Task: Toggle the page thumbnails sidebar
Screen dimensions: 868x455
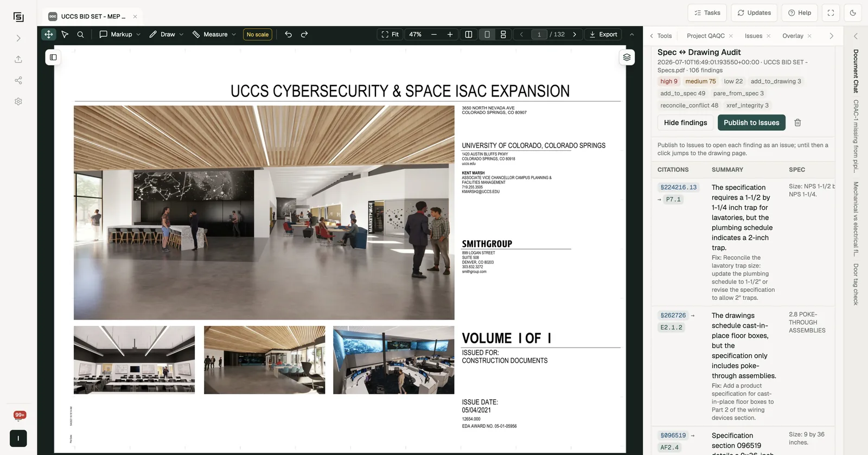Action: (53, 57)
